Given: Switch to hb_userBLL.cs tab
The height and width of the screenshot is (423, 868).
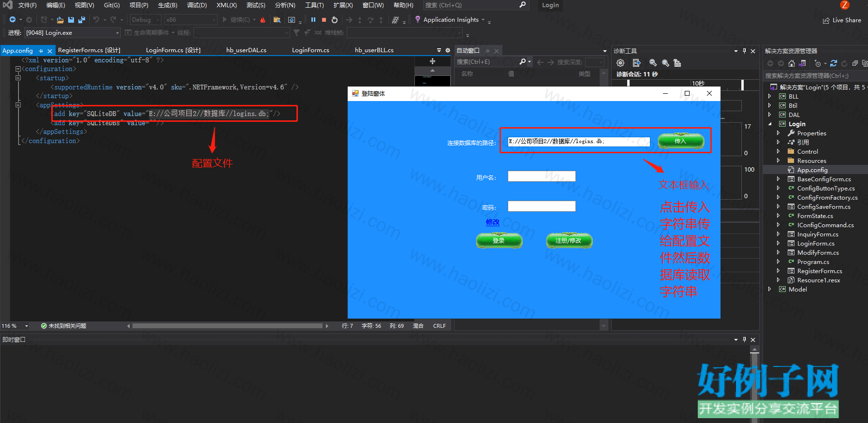Looking at the screenshot, I should 374,50.
